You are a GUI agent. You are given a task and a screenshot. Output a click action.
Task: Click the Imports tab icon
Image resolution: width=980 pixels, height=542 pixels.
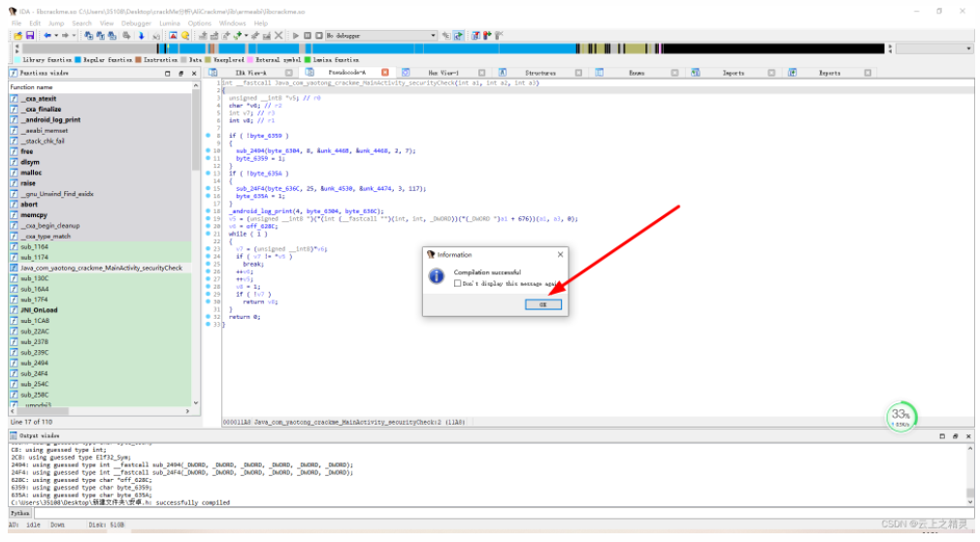click(695, 73)
